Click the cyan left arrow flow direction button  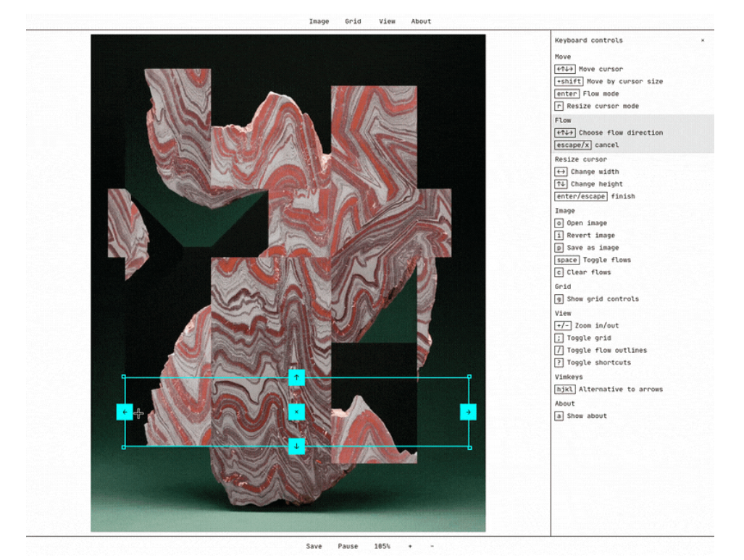(125, 412)
